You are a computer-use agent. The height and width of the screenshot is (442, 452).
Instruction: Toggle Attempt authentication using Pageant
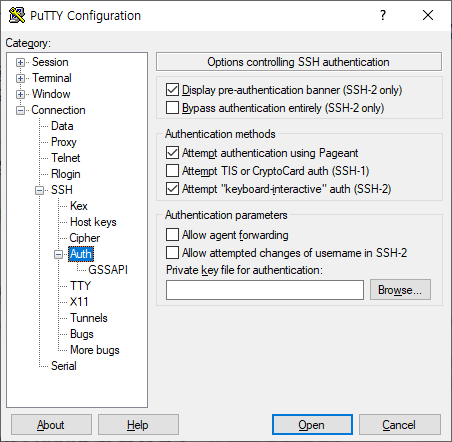click(x=172, y=153)
